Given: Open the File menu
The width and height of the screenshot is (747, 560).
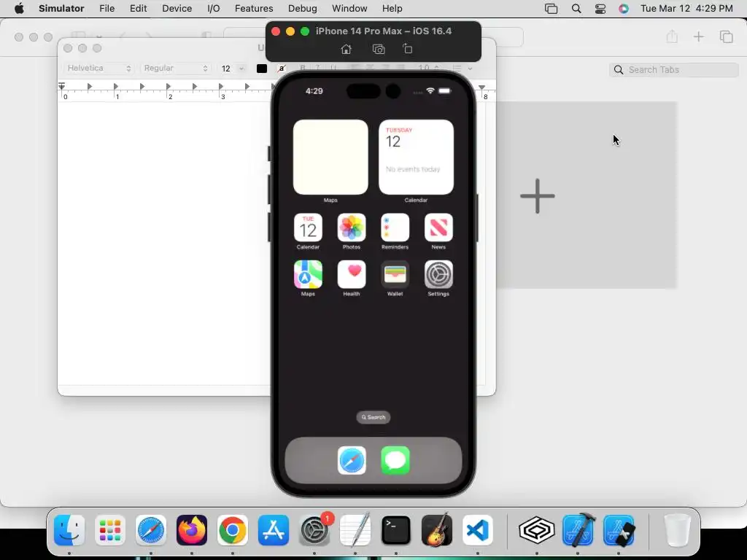Looking at the screenshot, I should 107,9.
